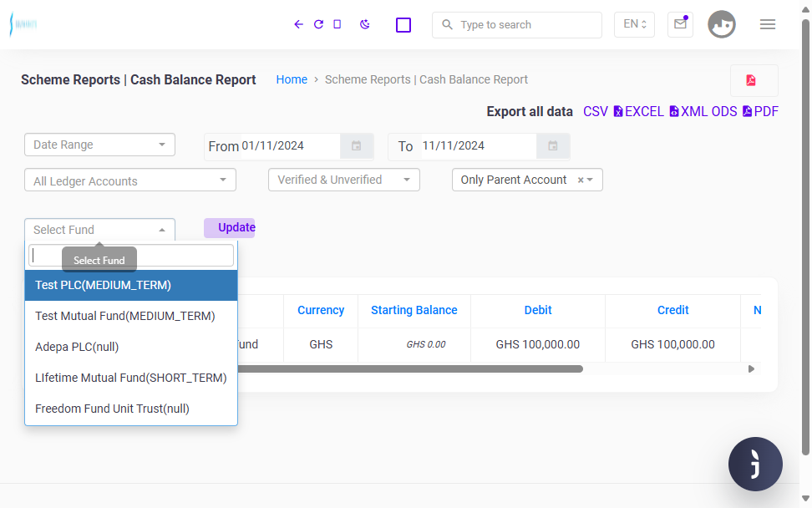812x508 pixels.
Task: Open the user avatar menu
Action: point(722,24)
